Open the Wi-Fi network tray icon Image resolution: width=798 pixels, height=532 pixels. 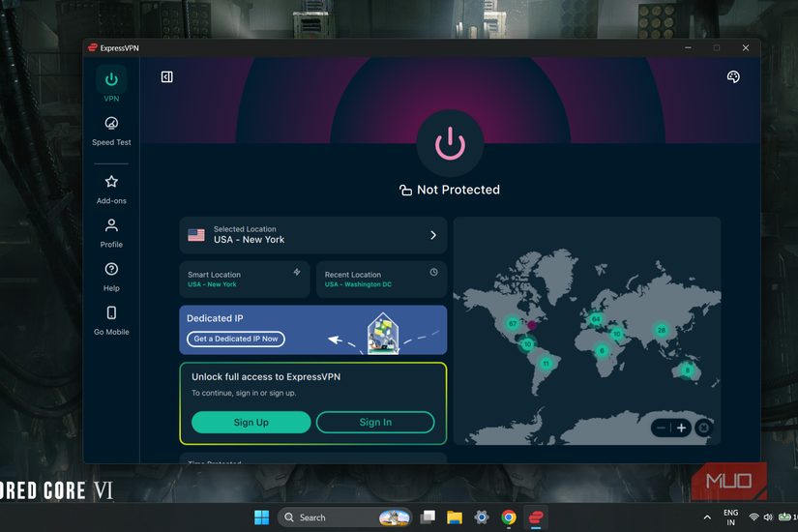[x=754, y=517]
